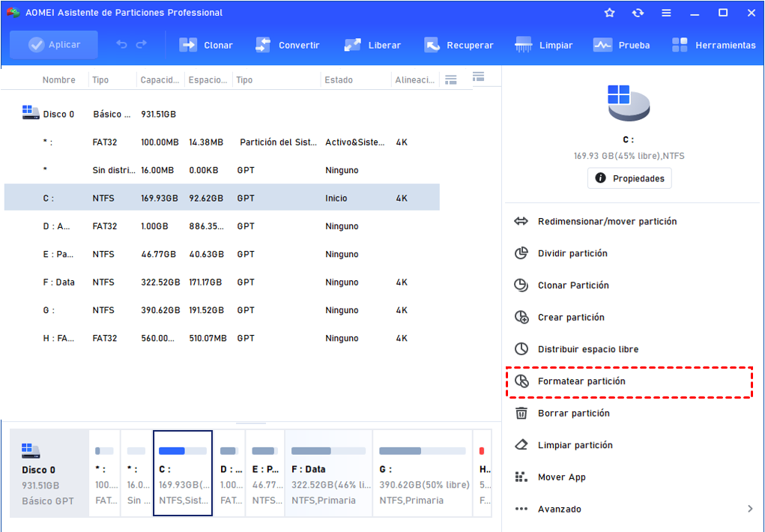Click the Aplicar button
765x532 pixels.
tap(53, 45)
